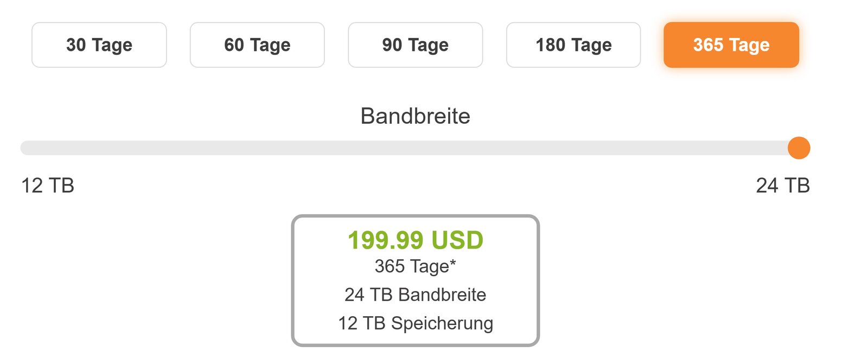Screen dimensions: 868x364
Task: Click the "24 TB Bandbreite" summary line
Action: click(x=415, y=295)
